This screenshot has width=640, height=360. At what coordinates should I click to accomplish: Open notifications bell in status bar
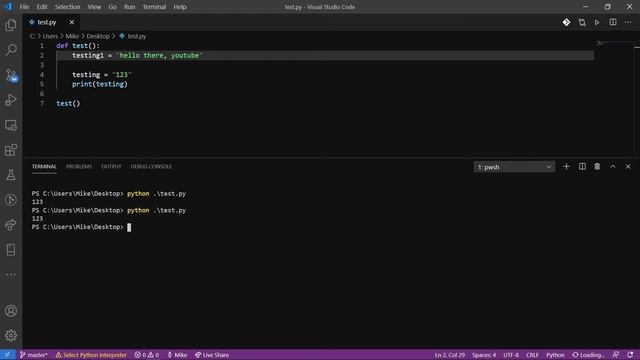point(630,355)
